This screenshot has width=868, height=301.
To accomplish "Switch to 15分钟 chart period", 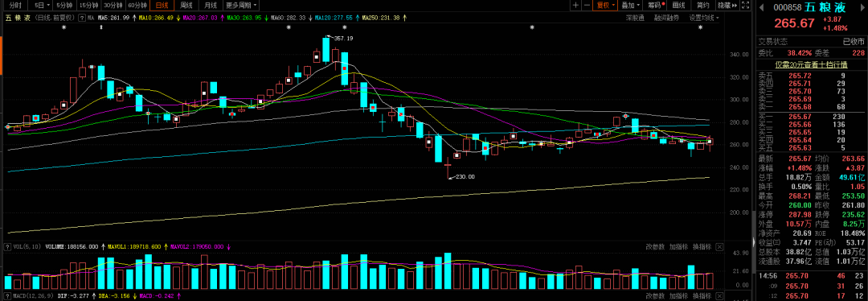I will coord(88,6).
